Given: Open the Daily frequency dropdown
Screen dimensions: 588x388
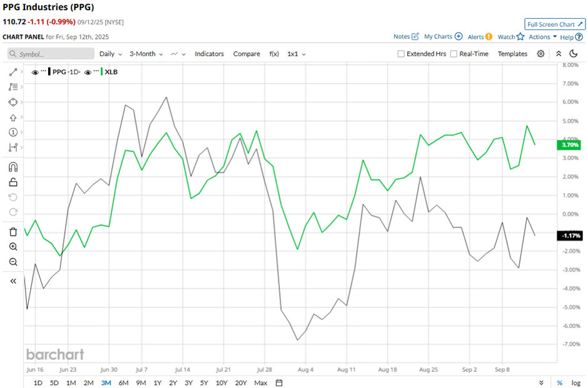Looking at the screenshot, I should point(111,54).
